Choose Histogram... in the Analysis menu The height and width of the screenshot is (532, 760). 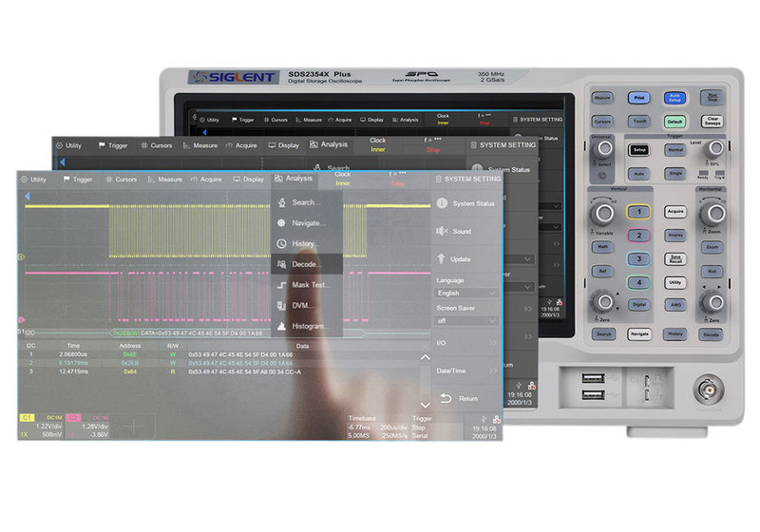point(307,326)
